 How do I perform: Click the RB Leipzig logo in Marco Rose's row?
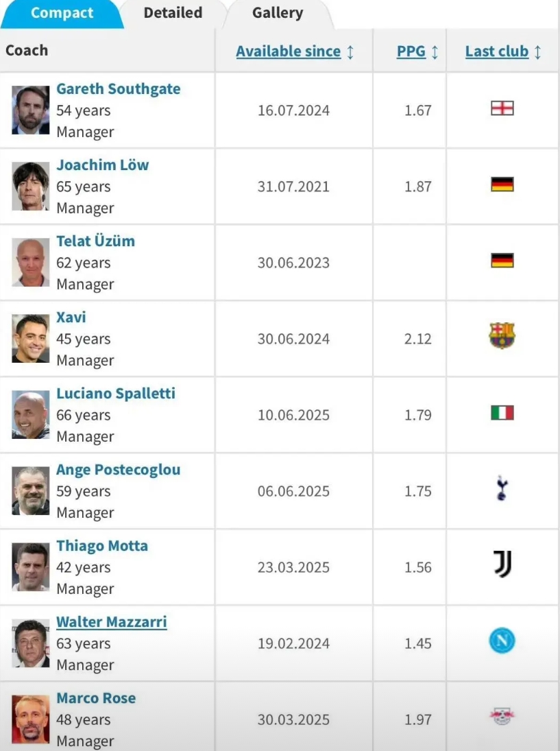click(502, 717)
